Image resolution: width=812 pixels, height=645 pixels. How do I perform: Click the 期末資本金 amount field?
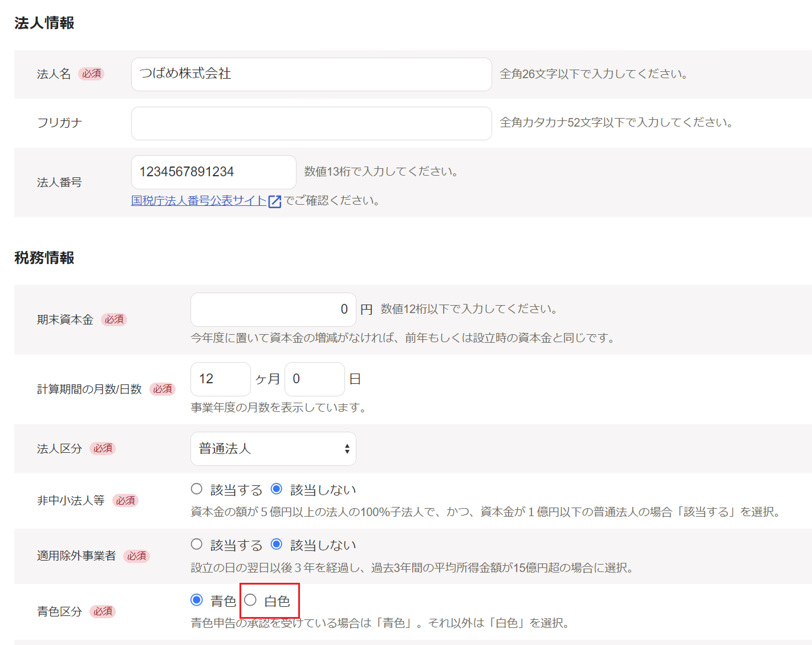tap(273, 310)
